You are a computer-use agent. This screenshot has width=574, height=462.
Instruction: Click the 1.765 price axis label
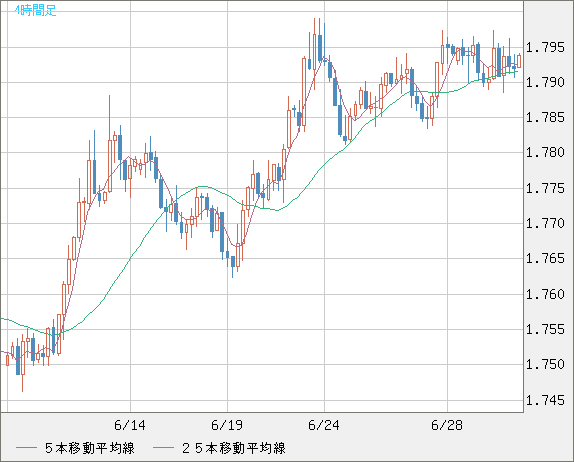[x=545, y=258]
